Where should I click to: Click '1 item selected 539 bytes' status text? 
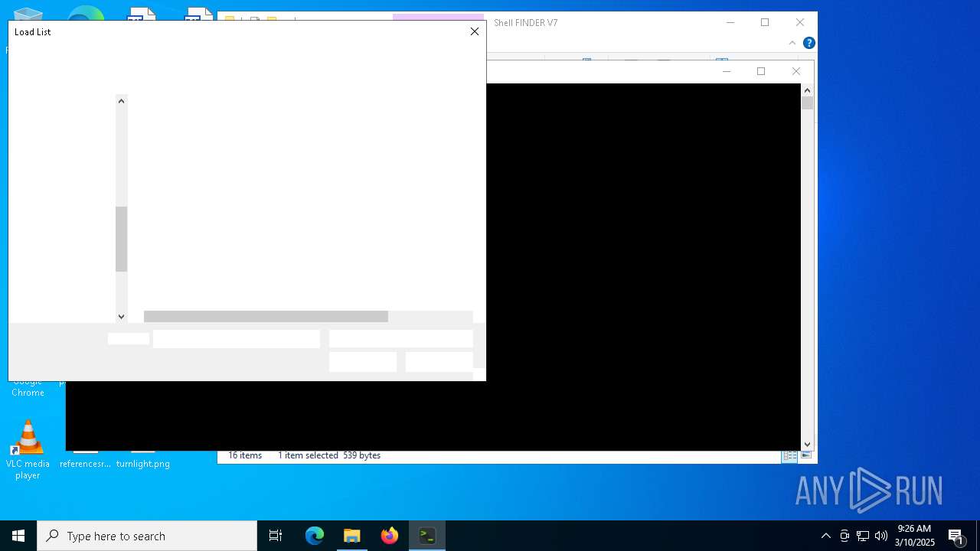click(x=329, y=455)
